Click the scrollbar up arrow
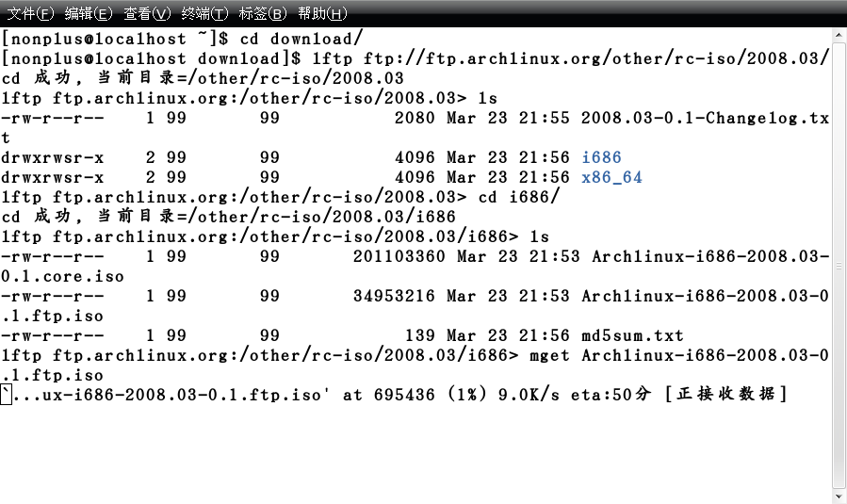 point(839,35)
